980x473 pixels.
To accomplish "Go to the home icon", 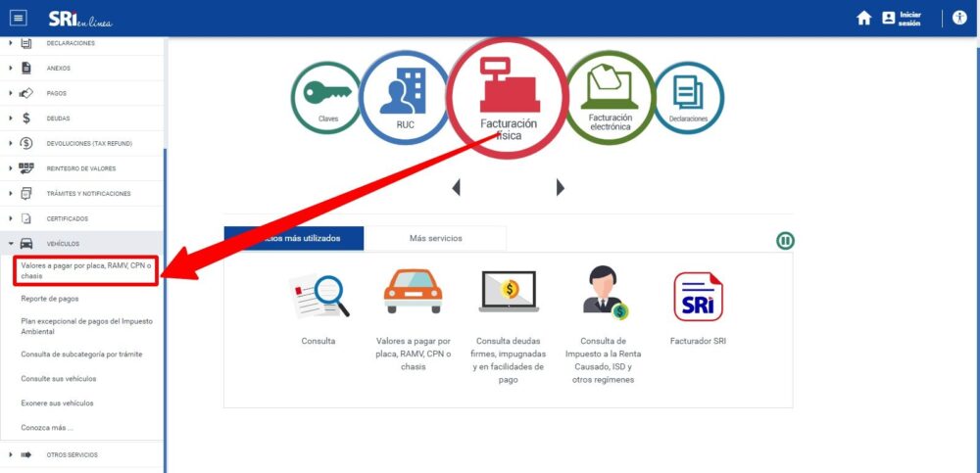I will point(863,19).
